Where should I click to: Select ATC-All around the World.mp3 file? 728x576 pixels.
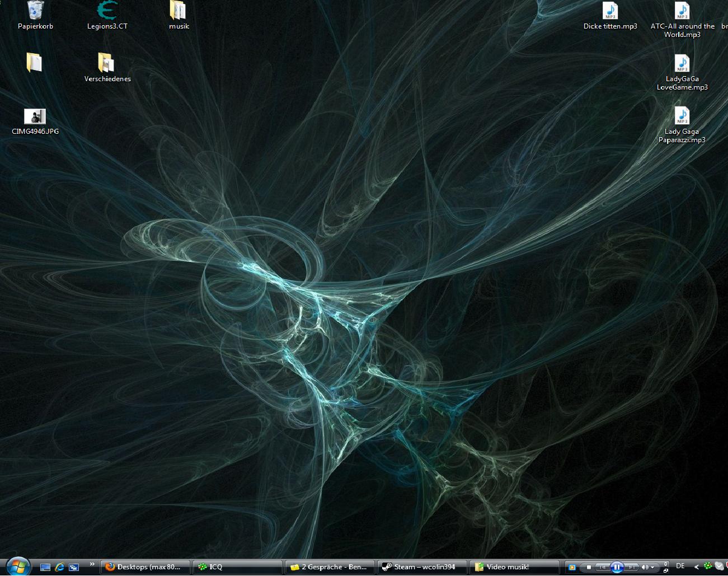[682, 11]
